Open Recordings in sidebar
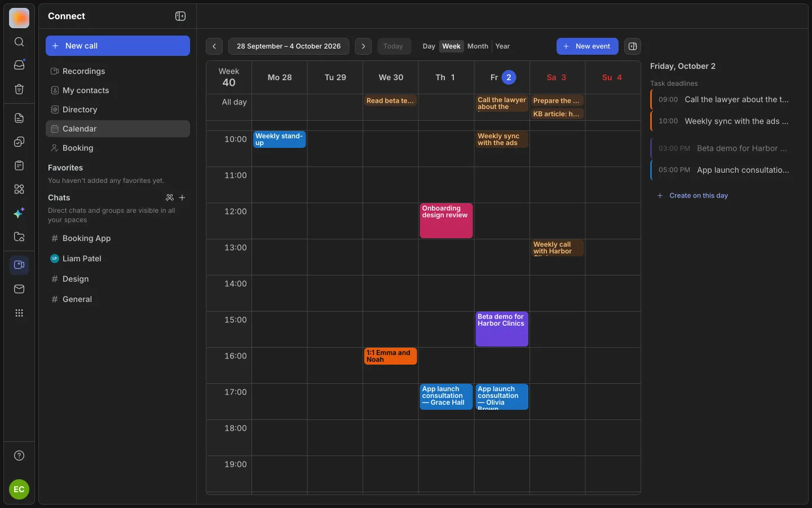This screenshot has width=812, height=508. click(118, 71)
